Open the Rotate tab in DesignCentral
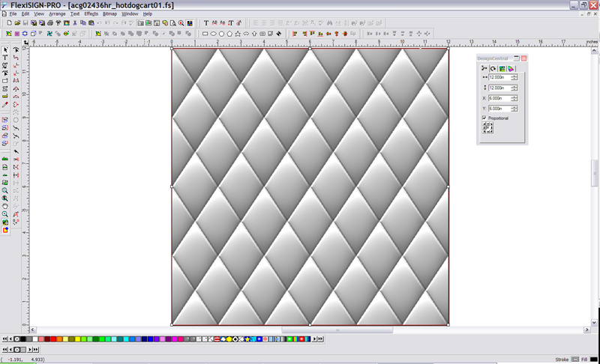Viewport: 600px width, 364px height. (493, 68)
